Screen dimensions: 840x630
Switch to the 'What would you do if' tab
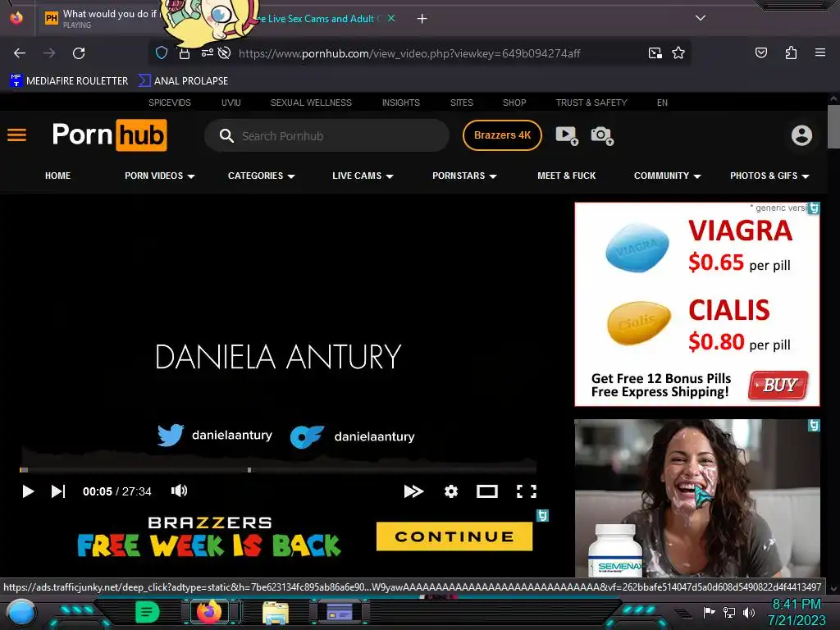[x=102, y=18]
